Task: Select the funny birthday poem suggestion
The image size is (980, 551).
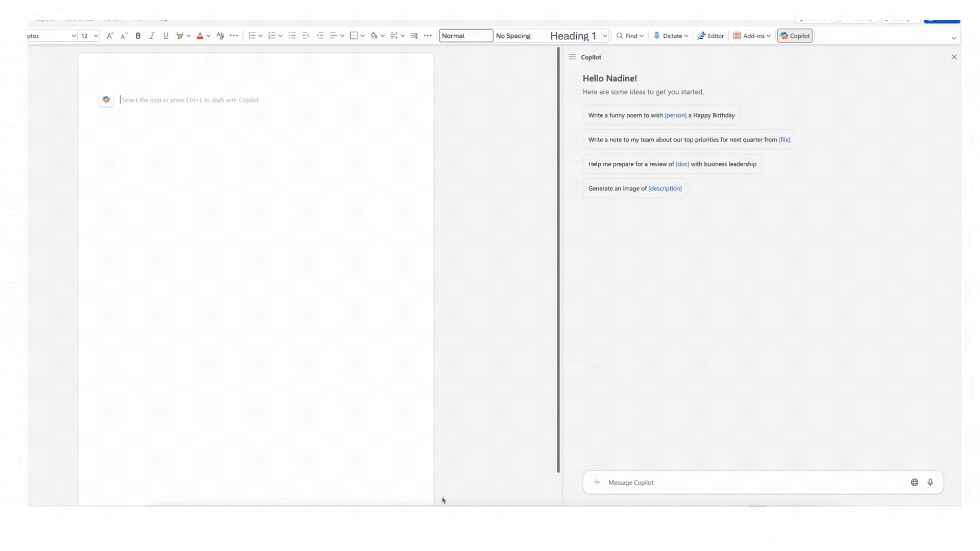Action: click(661, 115)
